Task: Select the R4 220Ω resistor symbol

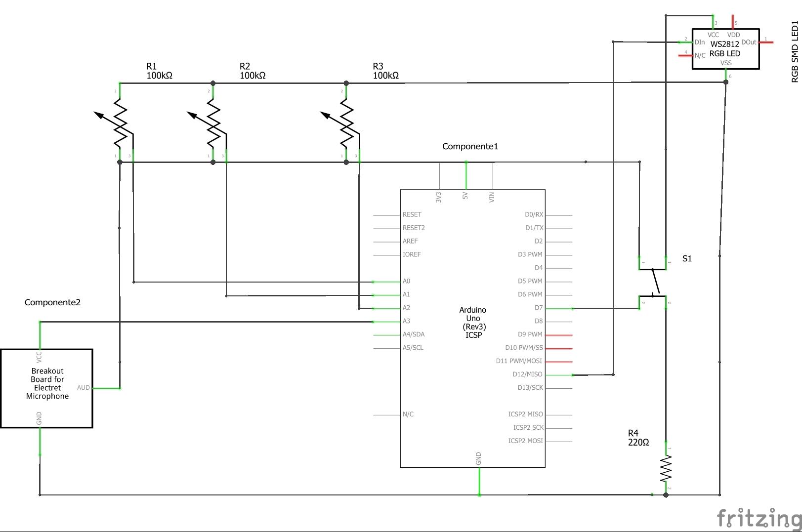Action: (x=666, y=469)
